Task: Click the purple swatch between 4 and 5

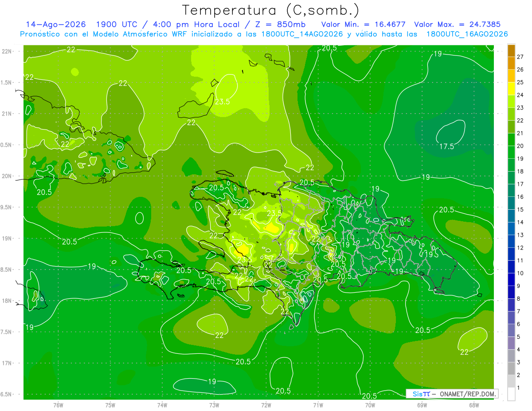Action: [511, 343]
